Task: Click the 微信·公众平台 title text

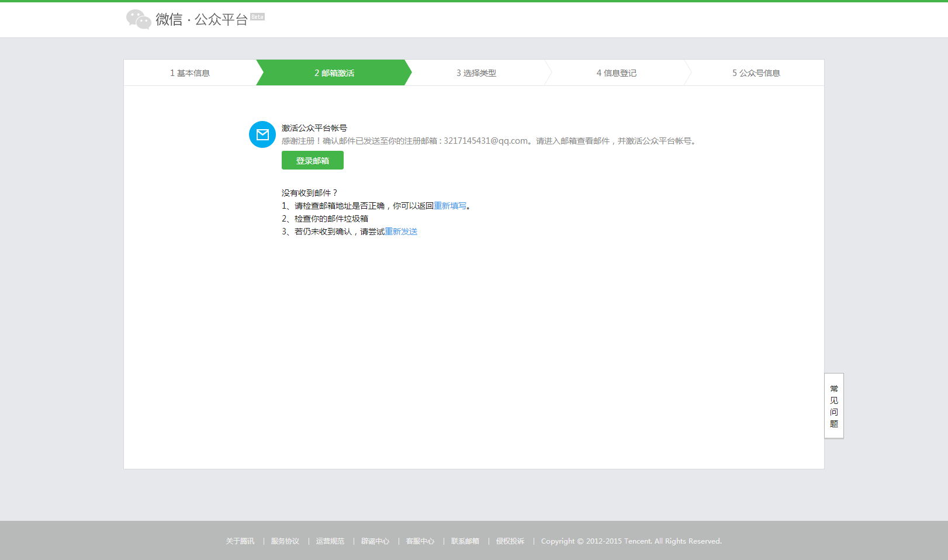Action: [x=202, y=19]
